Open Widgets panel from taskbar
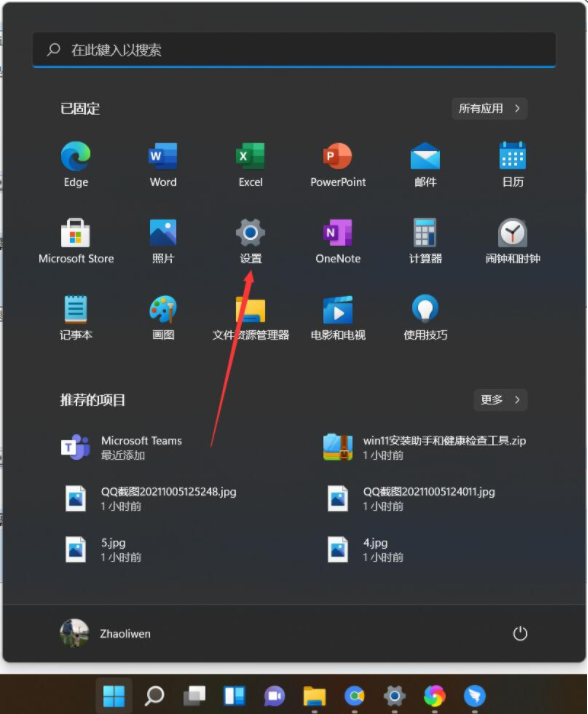This screenshot has height=714, width=588. click(x=235, y=696)
